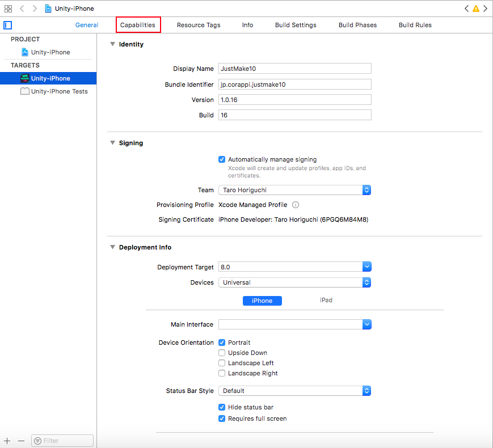Select the iPhone device segment
This screenshot has width=493, height=448.
[262, 301]
